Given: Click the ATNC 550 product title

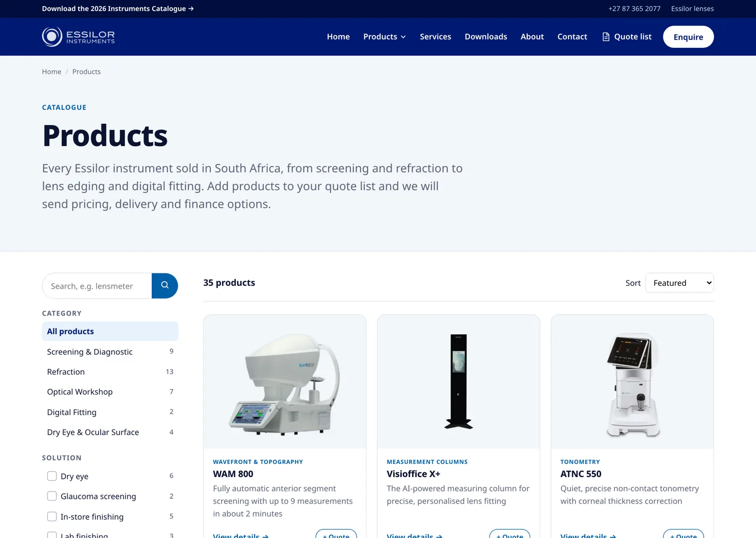Looking at the screenshot, I should coord(581,474).
